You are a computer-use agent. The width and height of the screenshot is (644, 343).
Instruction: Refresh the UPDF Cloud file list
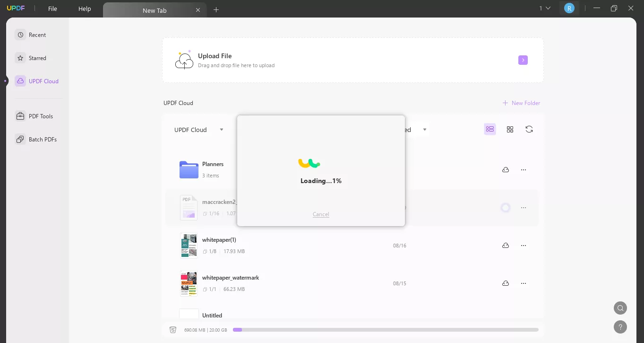529,129
